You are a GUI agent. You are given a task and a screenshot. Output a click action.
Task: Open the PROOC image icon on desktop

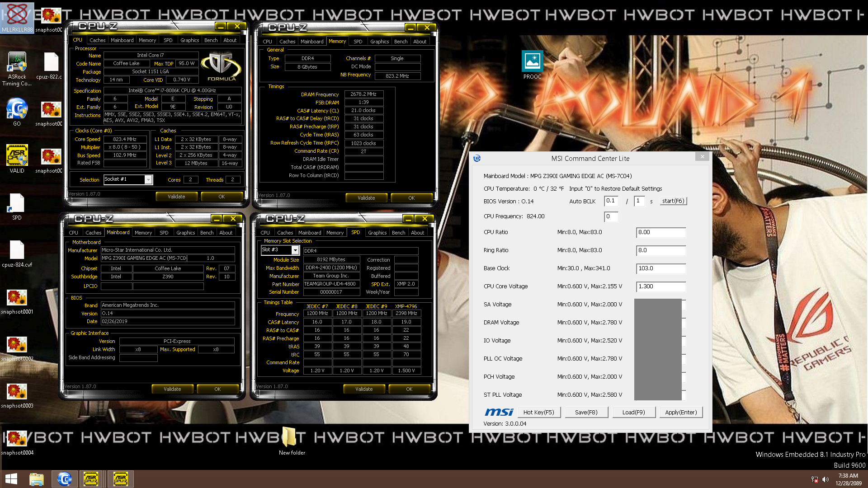[532, 65]
